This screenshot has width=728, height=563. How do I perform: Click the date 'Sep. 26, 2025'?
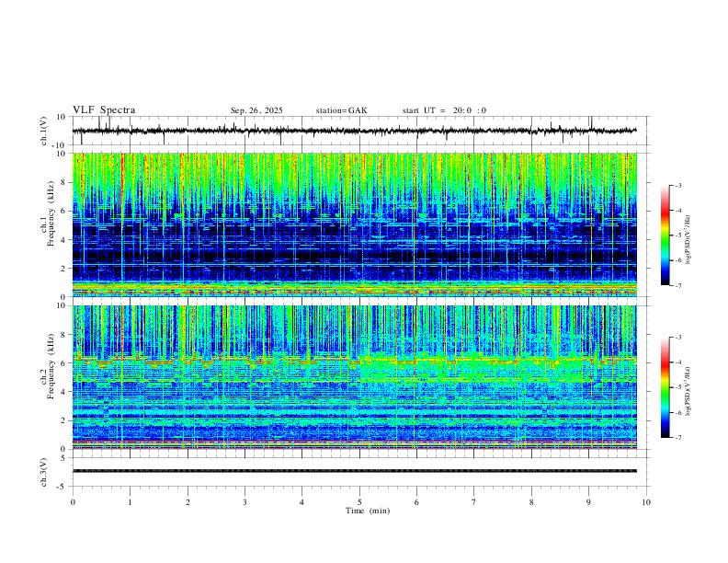256,110
